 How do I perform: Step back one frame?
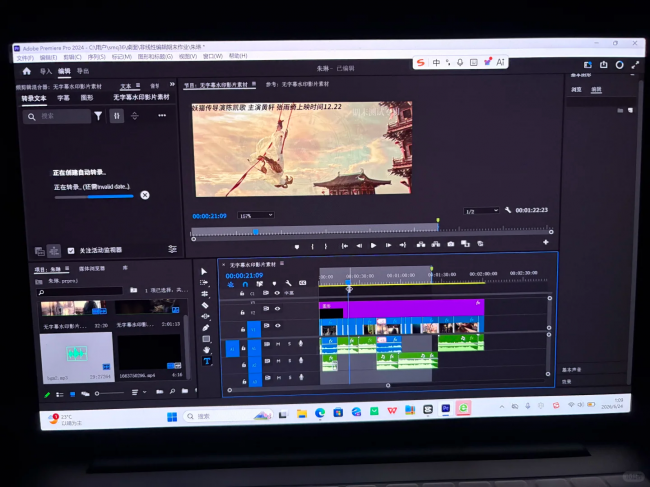pos(359,246)
